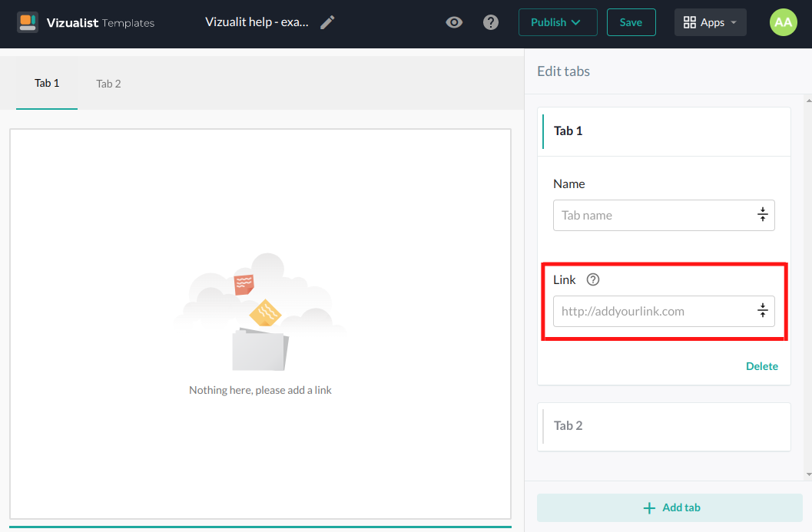The width and height of the screenshot is (812, 532).
Task: Click the Add tab button
Action: click(669, 507)
